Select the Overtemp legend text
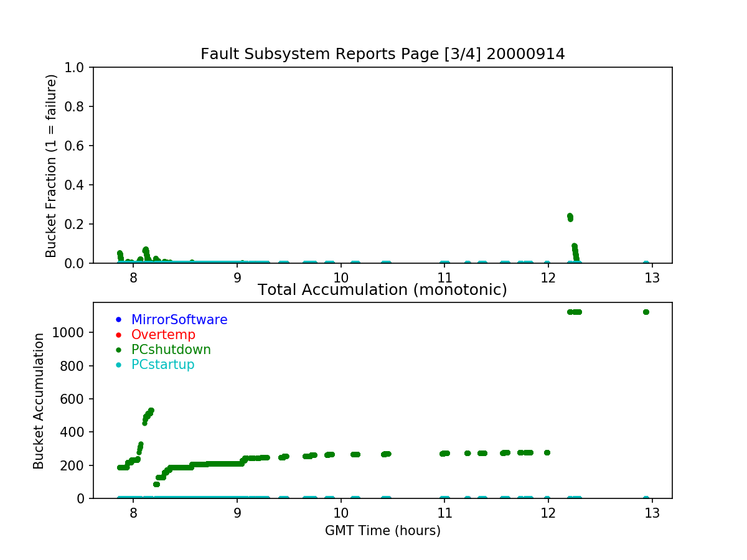The width and height of the screenshot is (747, 560). (163, 335)
